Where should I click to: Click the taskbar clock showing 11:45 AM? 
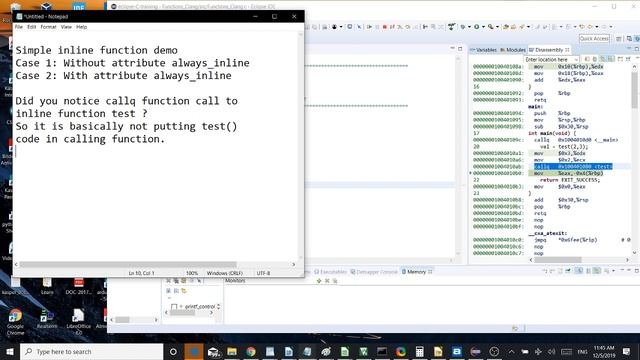[604, 351]
